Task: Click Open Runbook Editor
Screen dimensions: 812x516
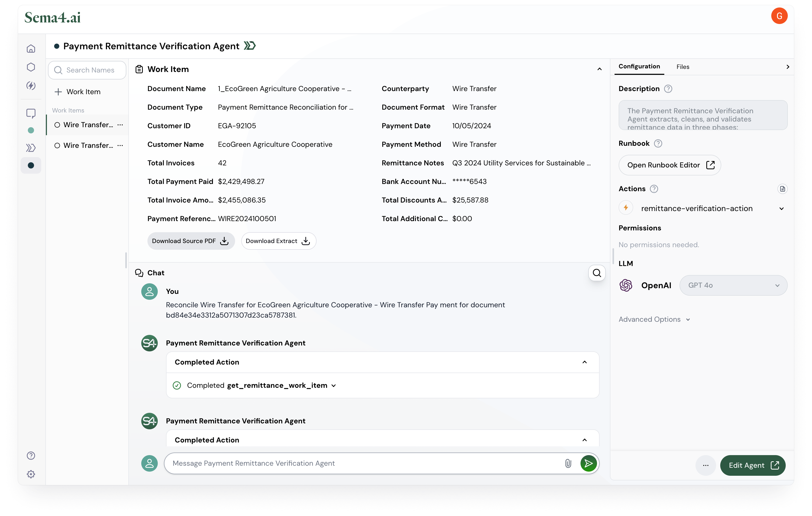Action: 669,165
